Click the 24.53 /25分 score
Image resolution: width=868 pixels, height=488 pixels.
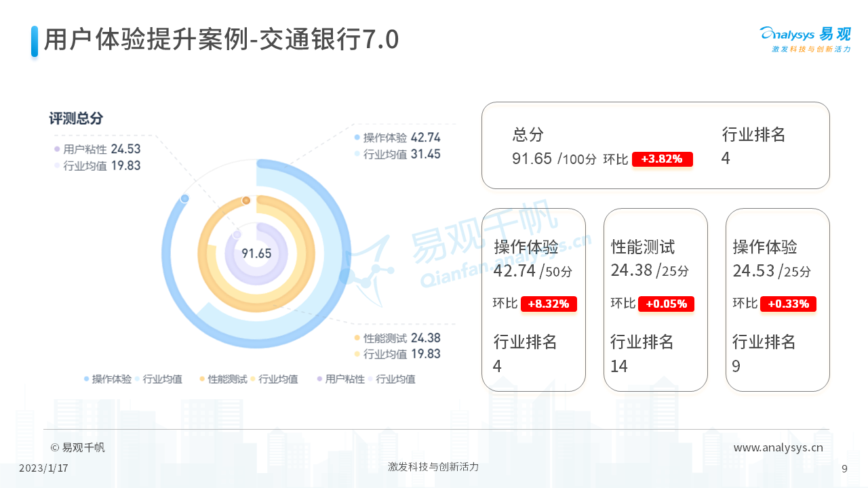[772, 271]
